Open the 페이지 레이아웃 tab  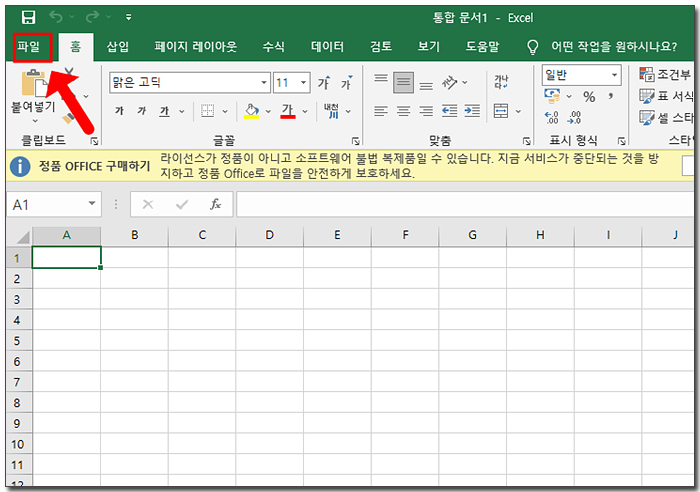[196, 47]
